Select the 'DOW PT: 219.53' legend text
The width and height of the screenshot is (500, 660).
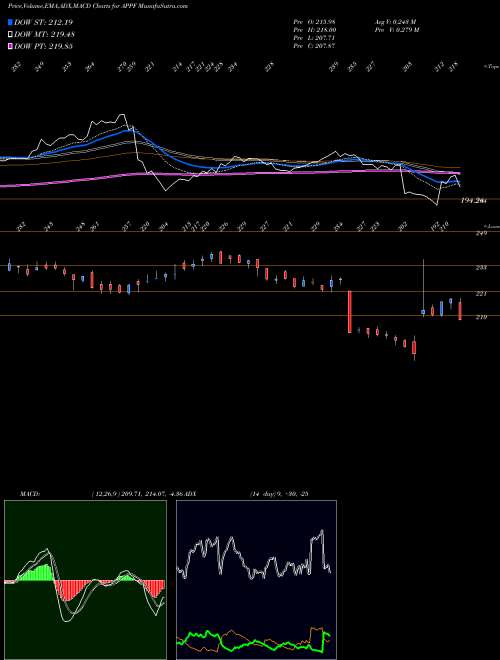coord(44,46)
